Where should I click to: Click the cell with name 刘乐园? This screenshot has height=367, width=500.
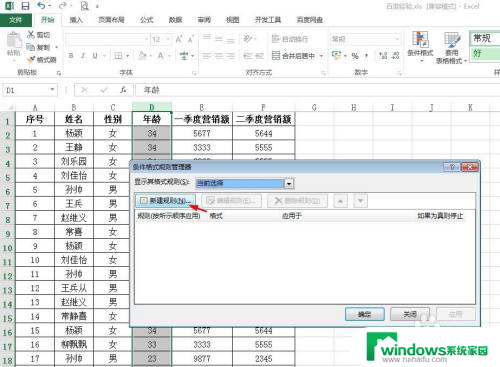point(74,161)
